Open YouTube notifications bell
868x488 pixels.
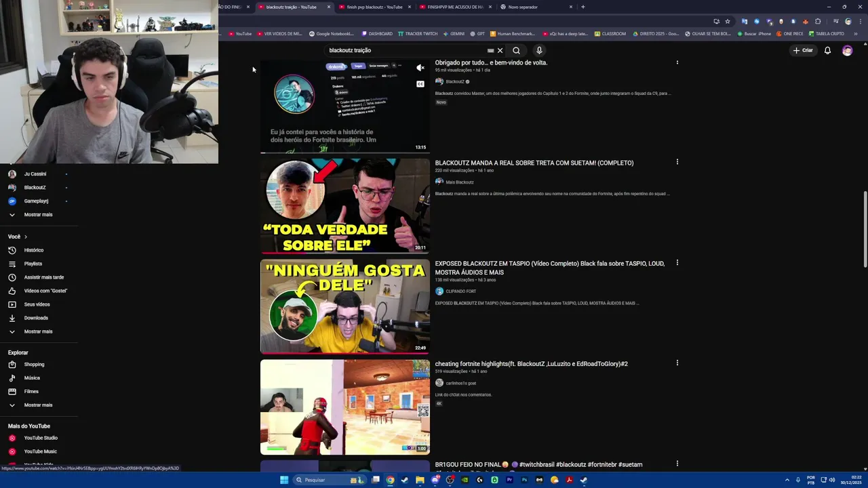[827, 50]
